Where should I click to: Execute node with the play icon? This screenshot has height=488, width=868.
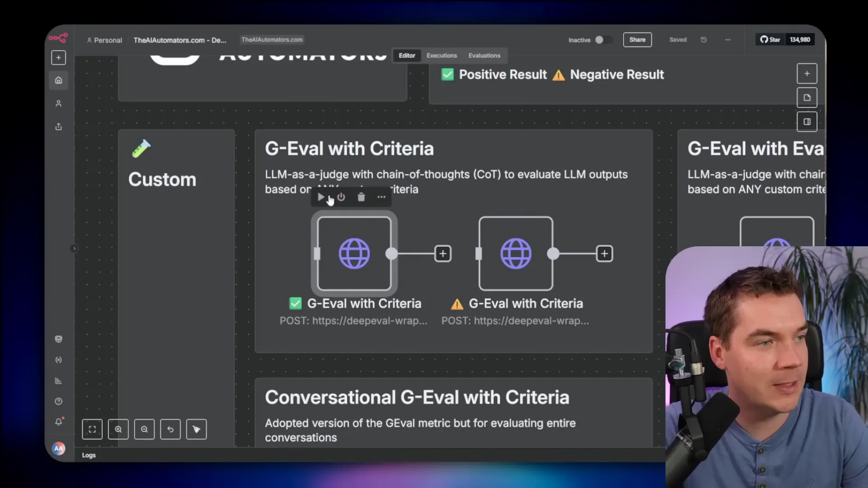pyautogui.click(x=321, y=197)
